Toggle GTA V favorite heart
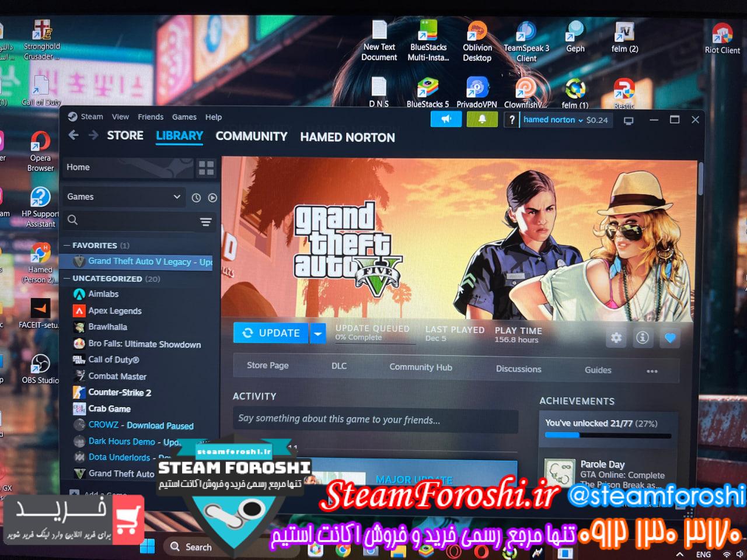747x560 pixels. (670, 338)
